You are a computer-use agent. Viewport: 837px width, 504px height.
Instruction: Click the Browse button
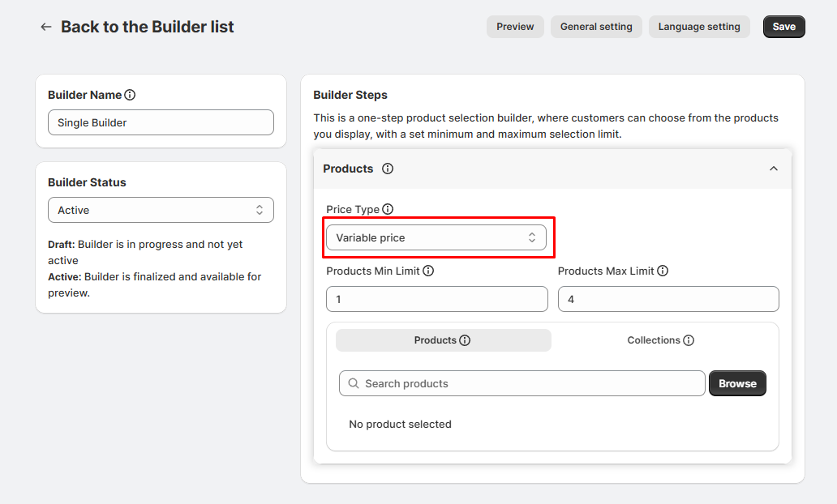pos(737,383)
